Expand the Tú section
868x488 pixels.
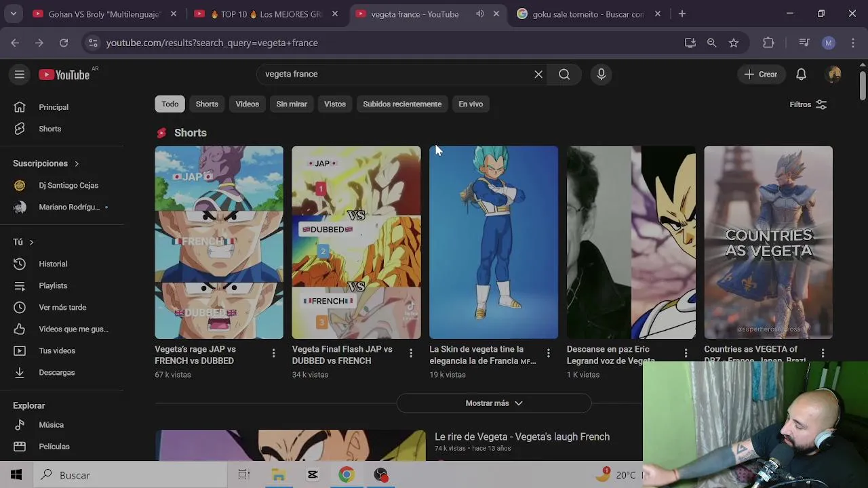pyautogui.click(x=23, y=242)
